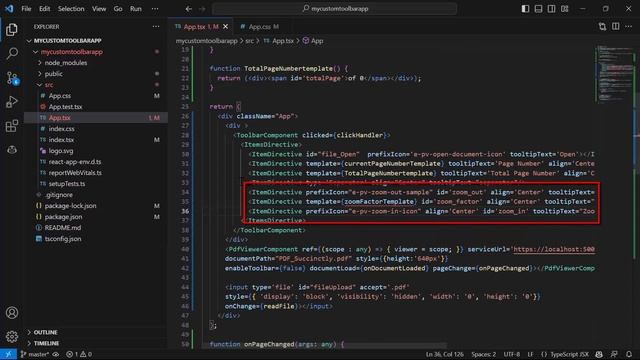This screenshot has width=640, height=360.
Task: Click the code minimap overview
Action: click(x=614, y=73)
